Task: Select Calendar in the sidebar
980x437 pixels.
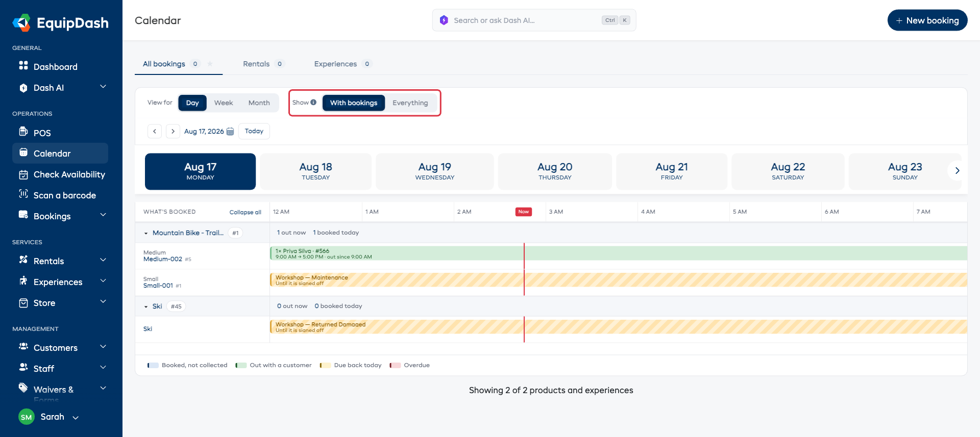Action: click(x=60, y=153)
